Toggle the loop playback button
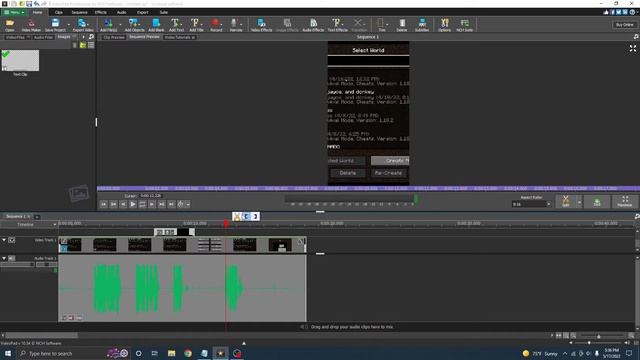The image size is (640, 360). [x=142, y=204]
